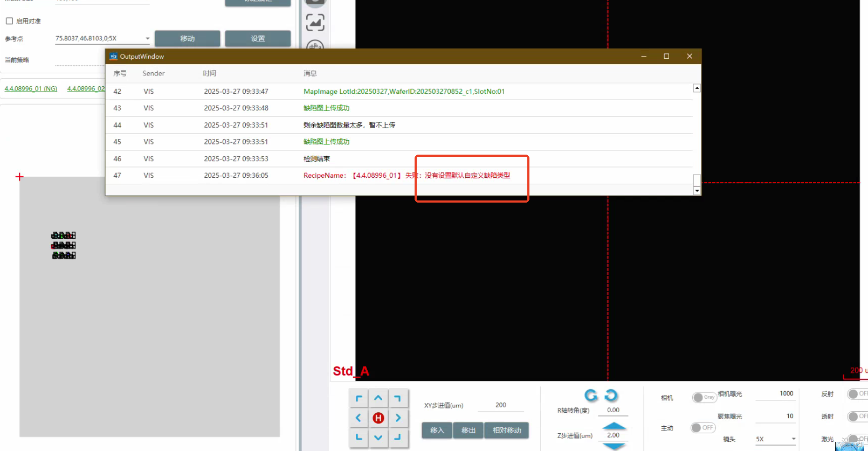Edit the Z步进值 2.00 field
This screenshot has width=868, height=451.
(614, 435)
